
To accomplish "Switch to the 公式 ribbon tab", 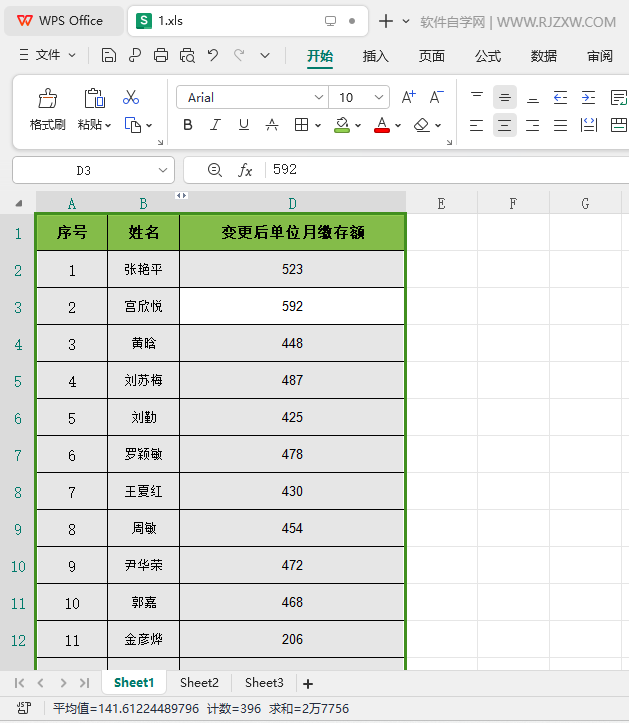I will [x=488, y=56].
